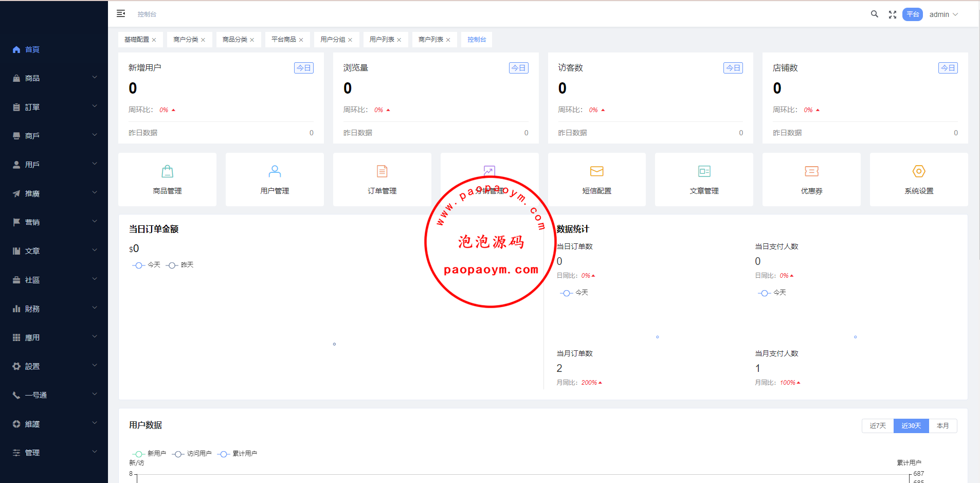Select the 近7天 range button
Image resolution: width=980 pixels, height=483 pixels.
[878, 426]
